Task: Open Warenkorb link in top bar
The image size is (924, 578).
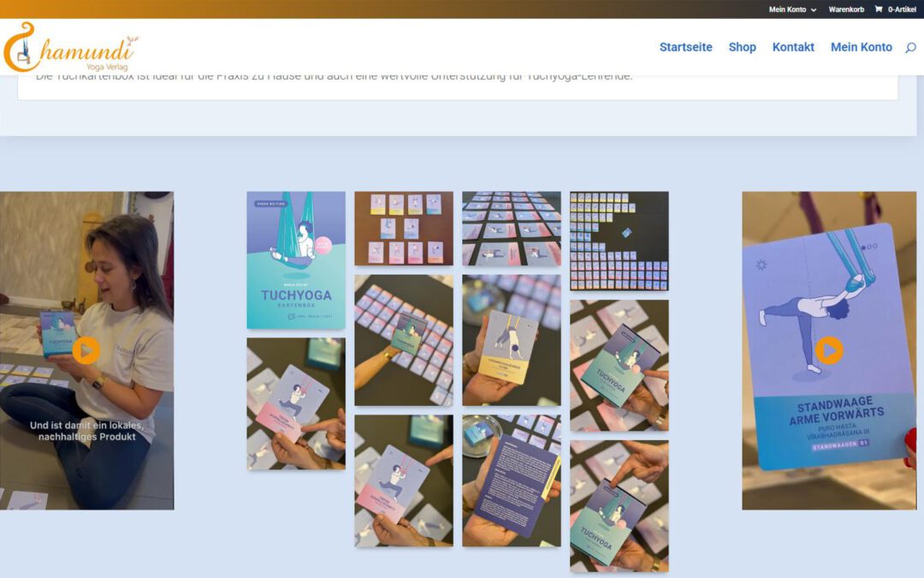Action: click(x=846, y=9)
